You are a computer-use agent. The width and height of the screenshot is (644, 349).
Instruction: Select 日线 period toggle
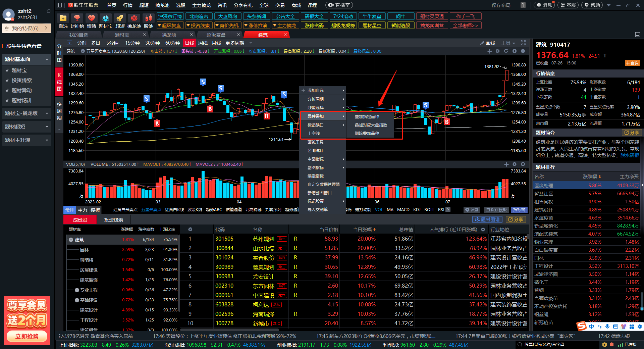(x=190, y=43)
